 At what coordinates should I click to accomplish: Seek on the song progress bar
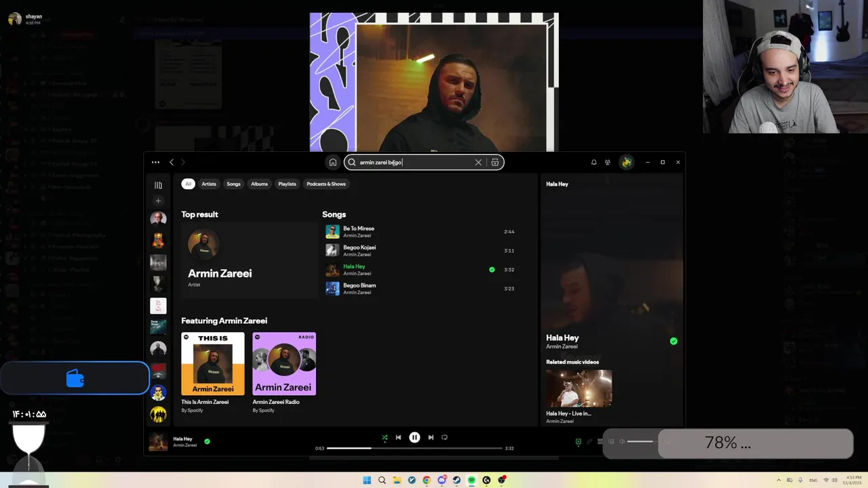click(x=414, y=448)
